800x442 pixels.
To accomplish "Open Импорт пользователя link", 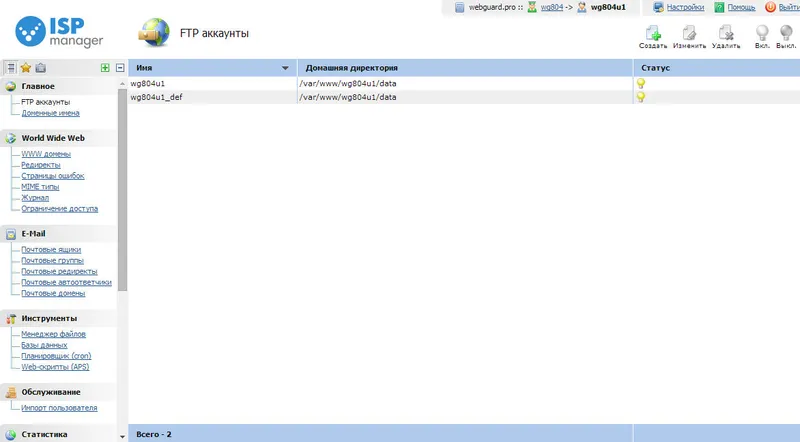I will (59, 408).
